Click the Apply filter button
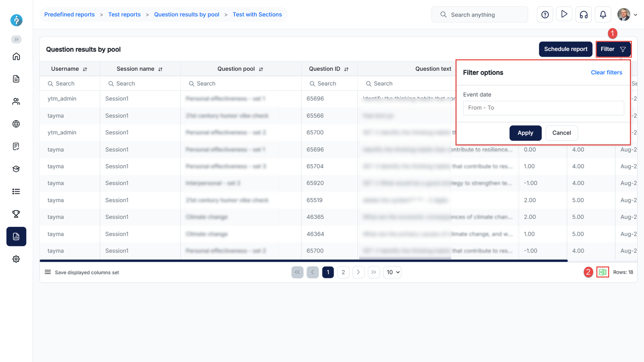 pyautogui.click(x=525, y=133)
